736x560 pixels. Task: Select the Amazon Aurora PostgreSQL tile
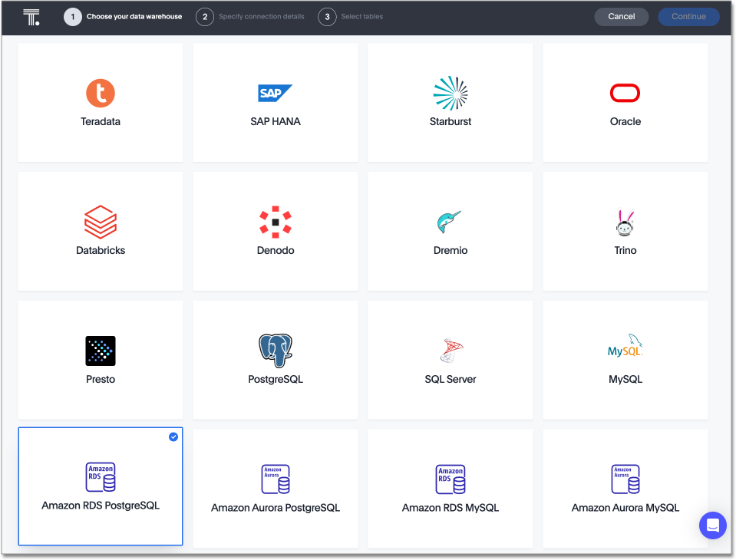[x=275, y=477]
